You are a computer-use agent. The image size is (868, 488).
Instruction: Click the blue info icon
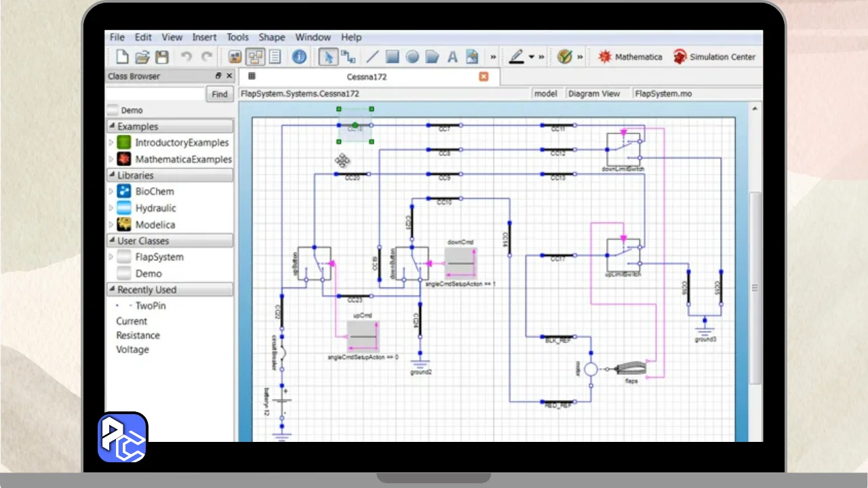(299, 57)
